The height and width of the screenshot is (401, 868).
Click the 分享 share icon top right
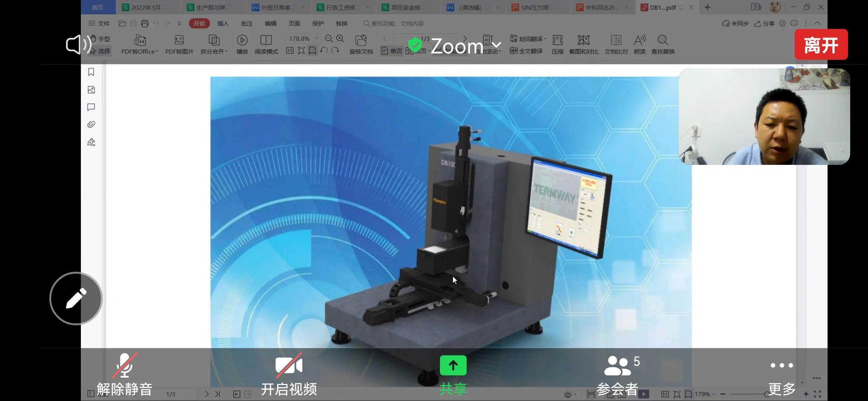point(765,23)
